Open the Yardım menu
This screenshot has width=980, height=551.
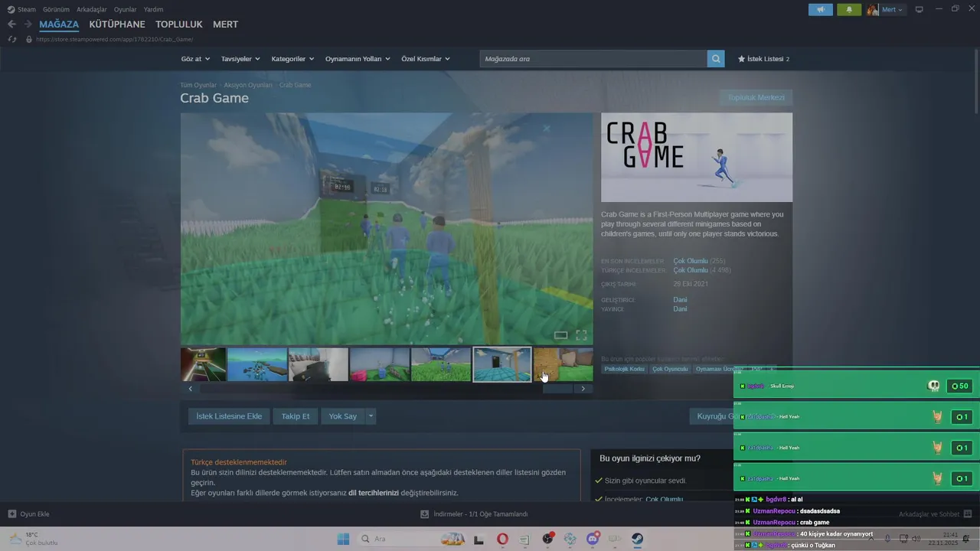click(153, 10)
